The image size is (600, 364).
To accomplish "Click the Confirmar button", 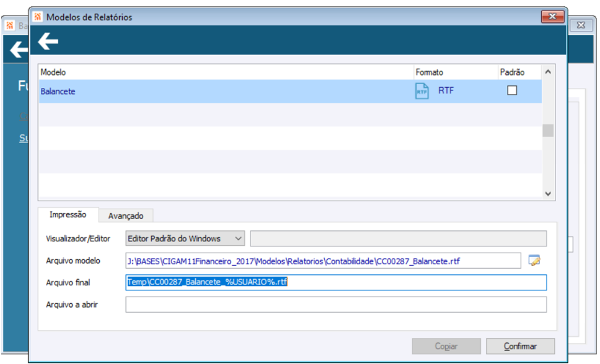I will tap(520, 346).
